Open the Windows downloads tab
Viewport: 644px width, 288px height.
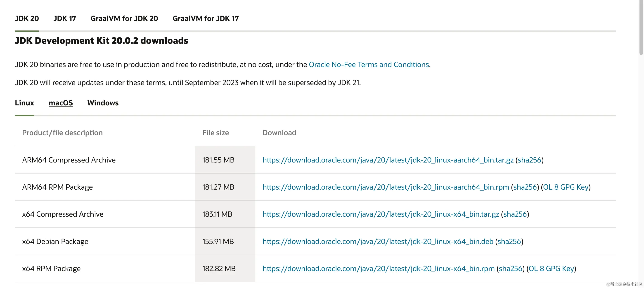(103, 103)
